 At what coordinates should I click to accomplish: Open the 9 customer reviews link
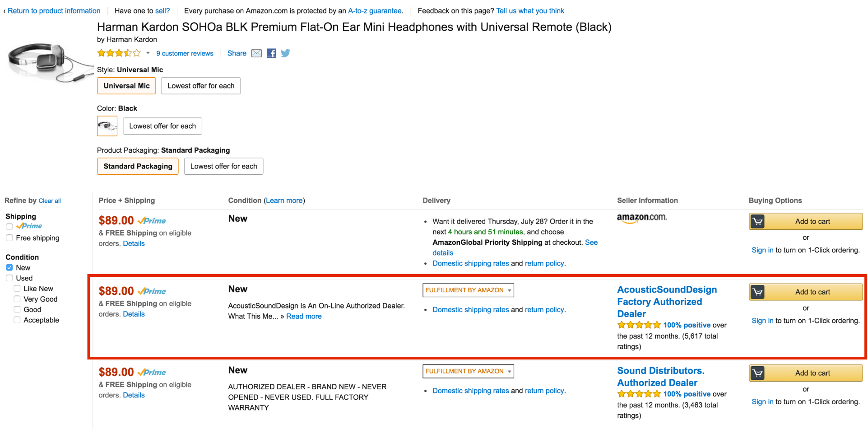click(x=185, y=53)
